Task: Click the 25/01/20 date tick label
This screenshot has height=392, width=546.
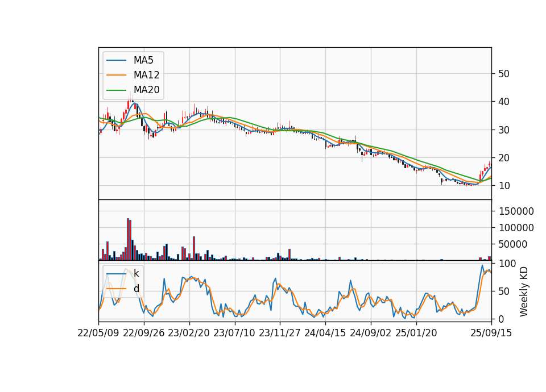Action: pyautogui.click(x=416, y=333)
